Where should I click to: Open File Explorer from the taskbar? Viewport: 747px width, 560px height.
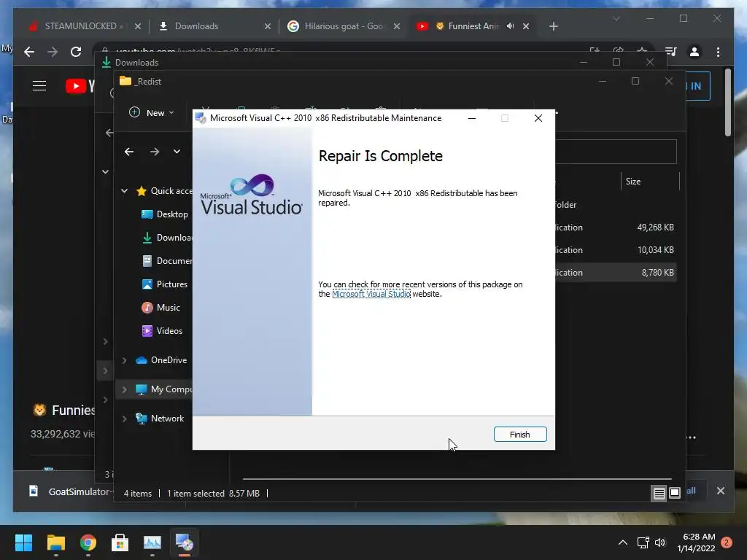[55, 542]
